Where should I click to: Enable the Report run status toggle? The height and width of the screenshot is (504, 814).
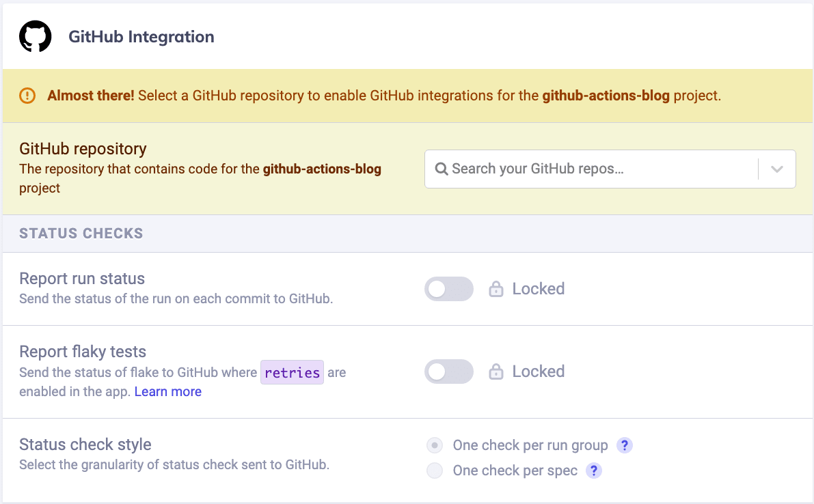point(449,289)
